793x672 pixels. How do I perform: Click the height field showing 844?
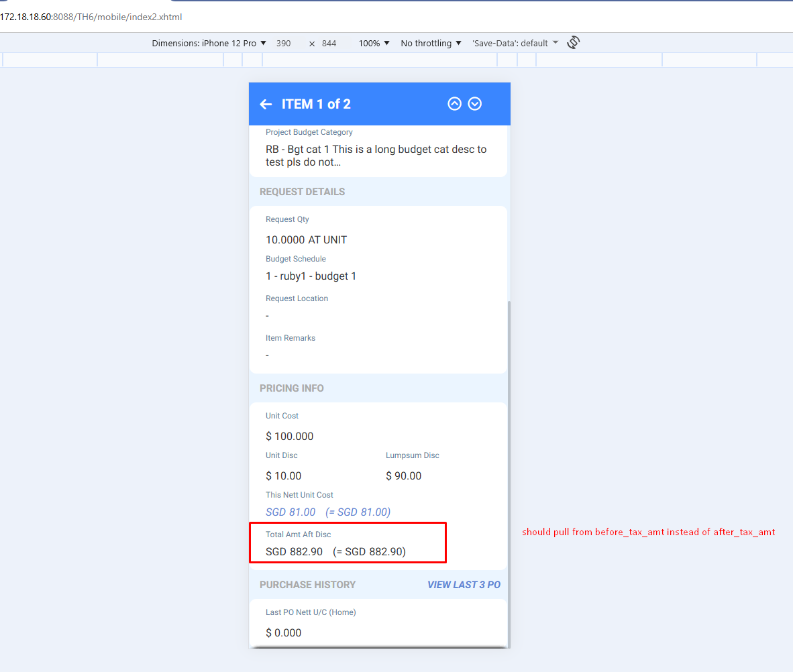329,43
